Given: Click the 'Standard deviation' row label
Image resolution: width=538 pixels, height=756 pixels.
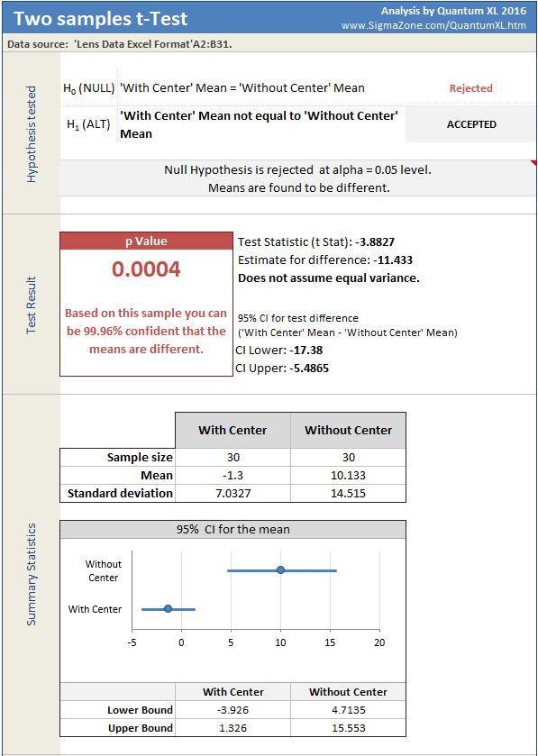Looking at the screenshot, I should click(118, 493).
